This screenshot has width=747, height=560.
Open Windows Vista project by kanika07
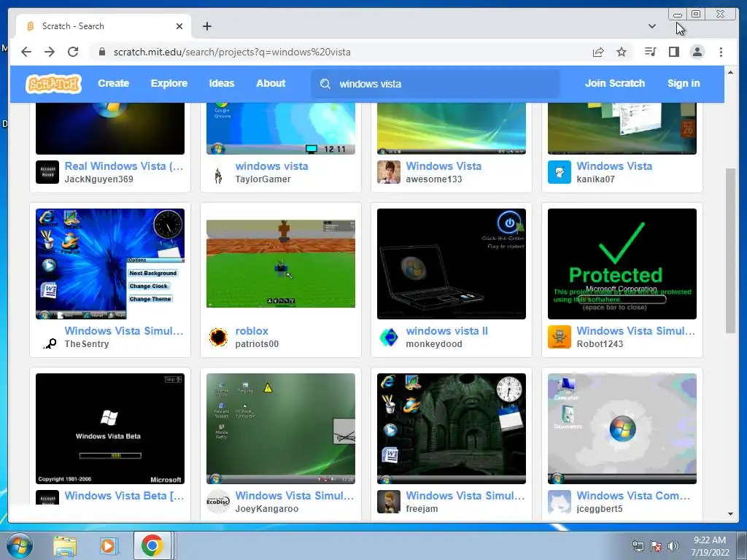coord(614,166)
